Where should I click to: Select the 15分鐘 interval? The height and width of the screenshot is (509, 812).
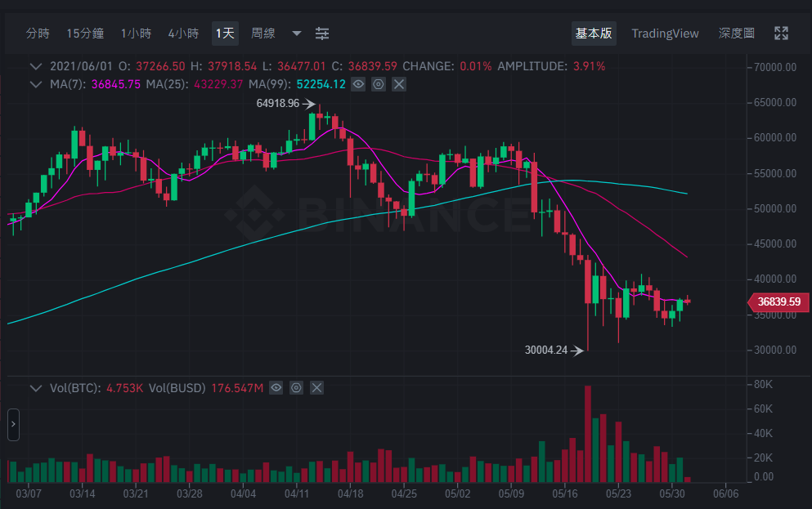[85, 33]
